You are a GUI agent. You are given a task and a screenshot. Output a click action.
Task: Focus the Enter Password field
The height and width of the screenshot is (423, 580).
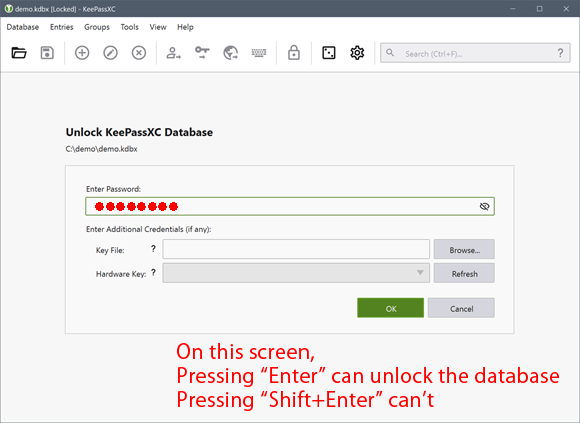290,206
